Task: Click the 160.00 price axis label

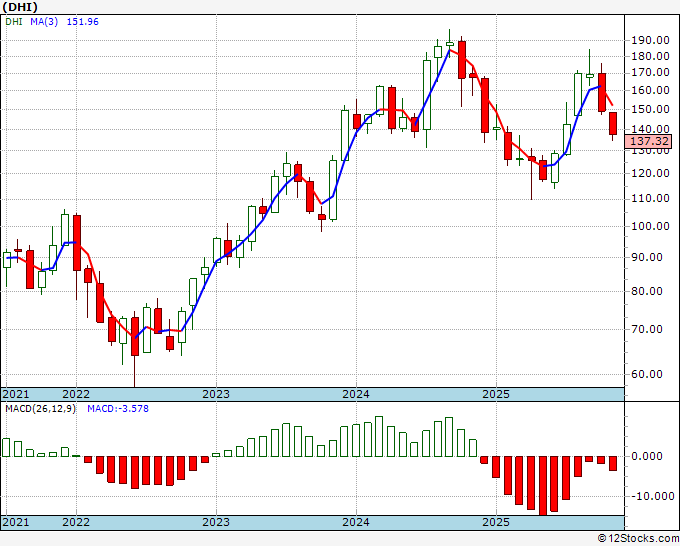Action: (649, 91)
